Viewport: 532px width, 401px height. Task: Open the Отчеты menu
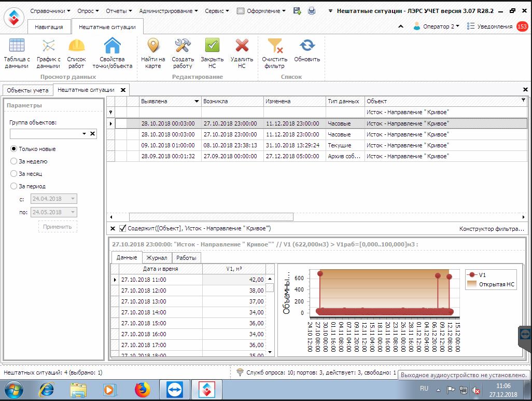(119, 11)
